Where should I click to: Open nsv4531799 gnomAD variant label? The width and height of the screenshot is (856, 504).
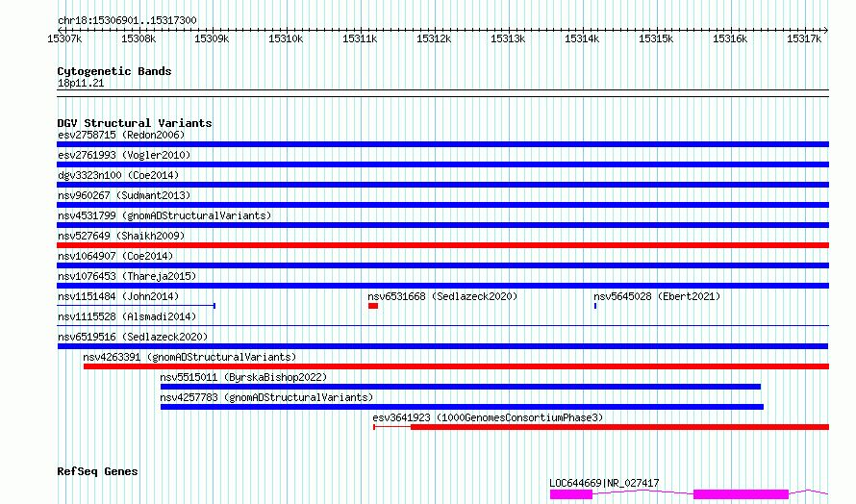coord(164,215)
